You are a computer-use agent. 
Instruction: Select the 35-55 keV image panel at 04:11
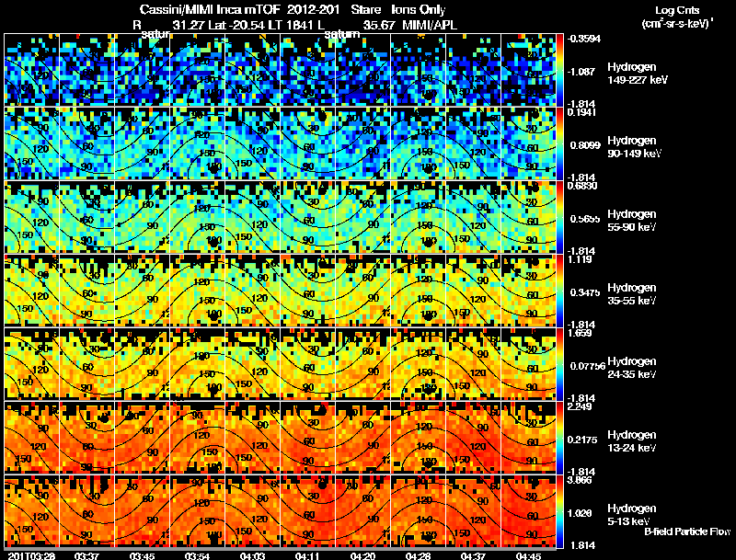pos(308,291)
